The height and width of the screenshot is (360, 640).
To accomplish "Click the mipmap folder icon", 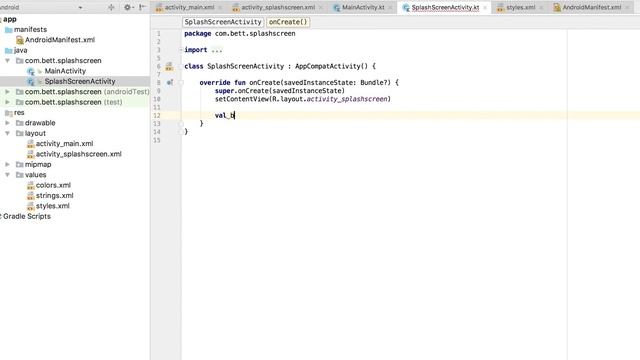I will tap(20, 164).
